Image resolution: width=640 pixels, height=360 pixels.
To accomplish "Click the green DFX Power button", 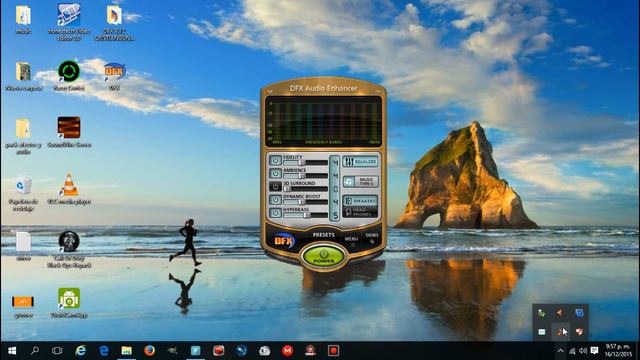I will [323, 256].
